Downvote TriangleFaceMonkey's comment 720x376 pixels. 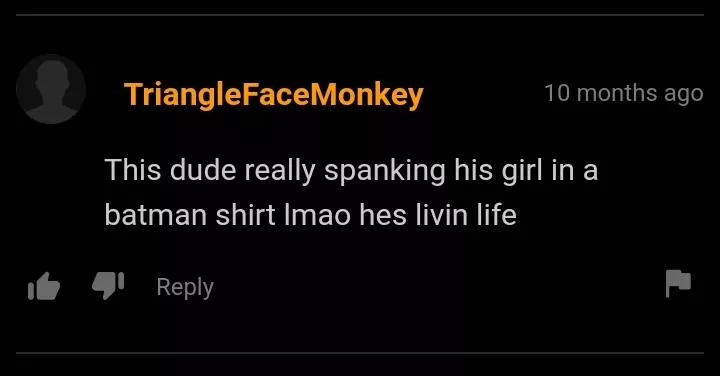pos(108,285)
